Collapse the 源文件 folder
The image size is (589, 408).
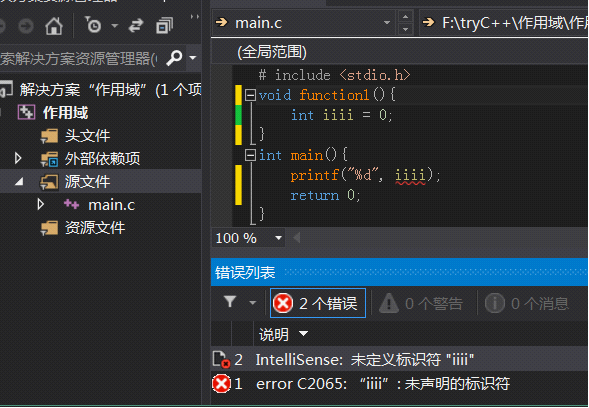[19, 182]
